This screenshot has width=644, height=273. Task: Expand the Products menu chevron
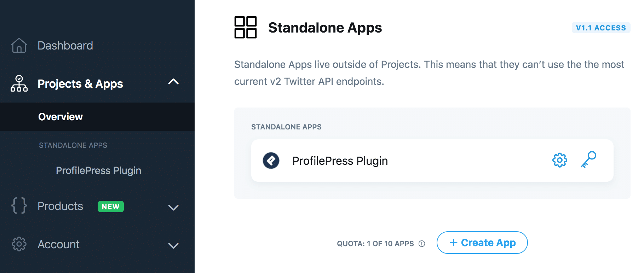(173, 207)
